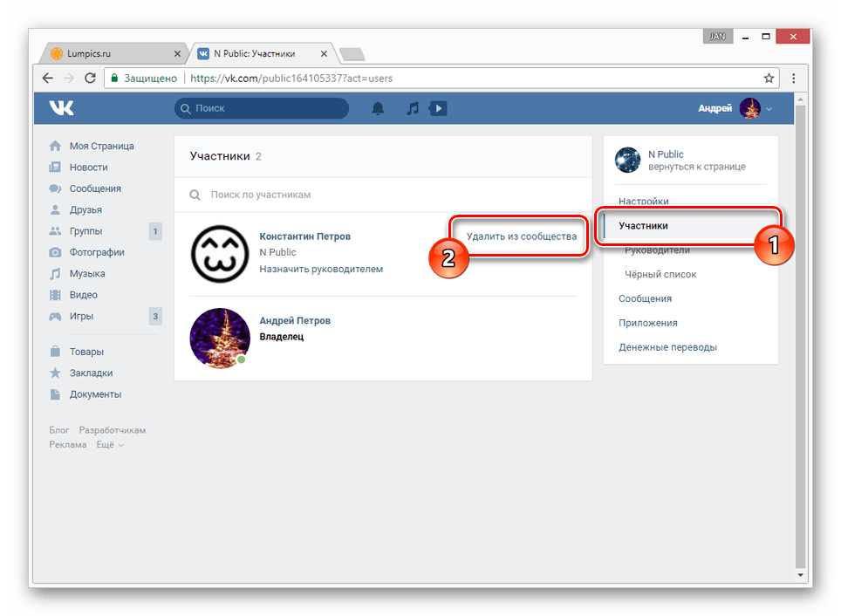Click magnifier icon in member search

point(195,195)
